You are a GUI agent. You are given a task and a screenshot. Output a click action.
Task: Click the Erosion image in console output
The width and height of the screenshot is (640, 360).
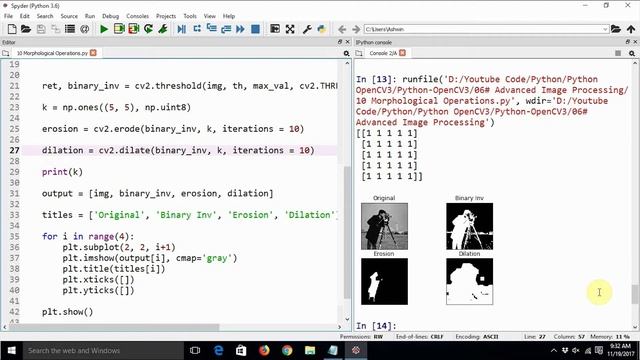[384, 281]
